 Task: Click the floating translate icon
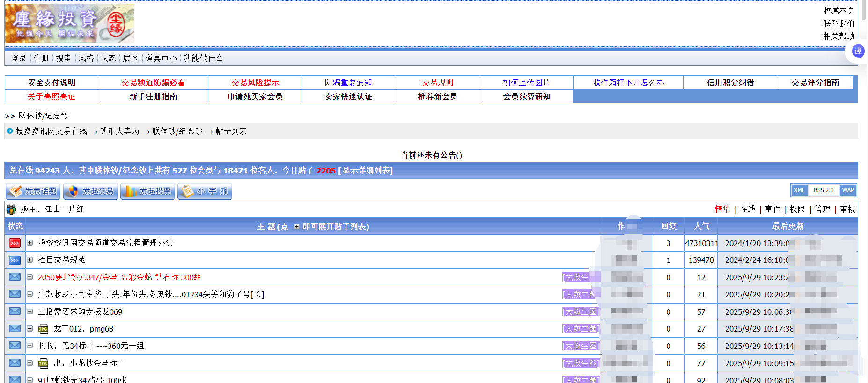(x=858, y=51)
